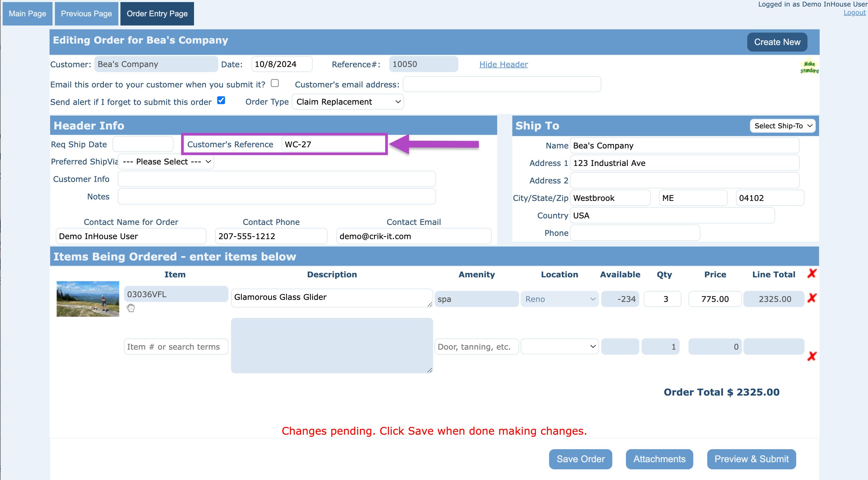868x480 pixels.
Task: Open the Order Entry Page tab
Action: pos(157,14)
